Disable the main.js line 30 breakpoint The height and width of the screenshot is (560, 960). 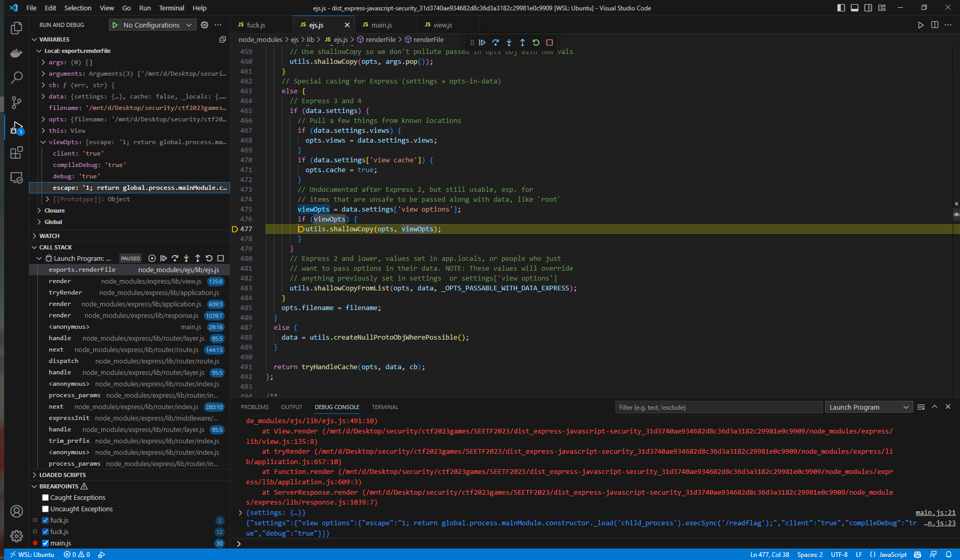tap(45, 543)
